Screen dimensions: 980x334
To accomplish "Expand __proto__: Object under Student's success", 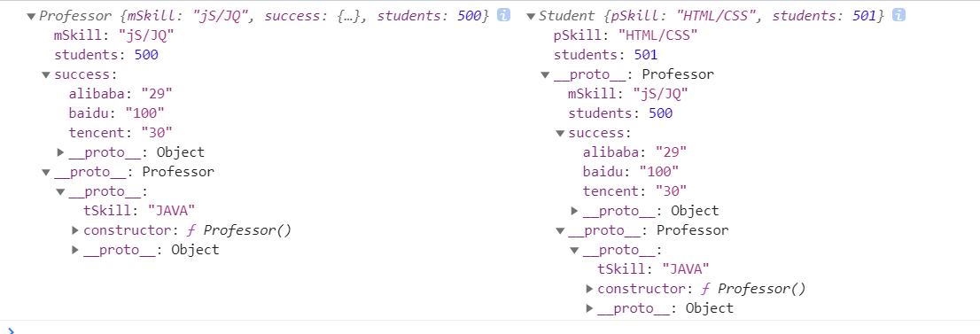I will pos(575,211).
